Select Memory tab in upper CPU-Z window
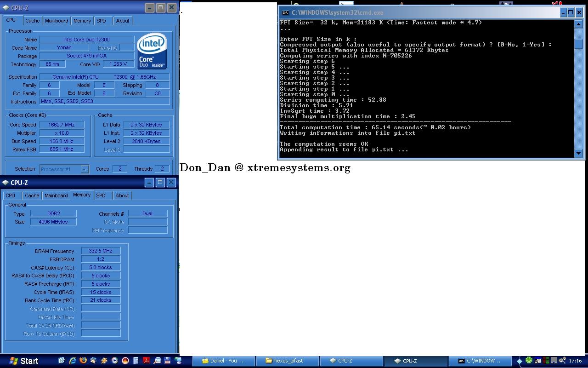Screen dimensions: 588x368 pos(82,21)
